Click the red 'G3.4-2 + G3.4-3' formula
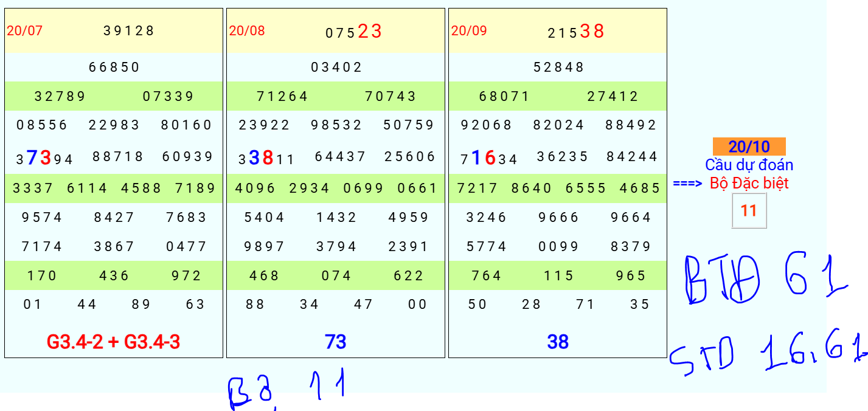This screenshot has height=411, width=868. coord(114,342)
